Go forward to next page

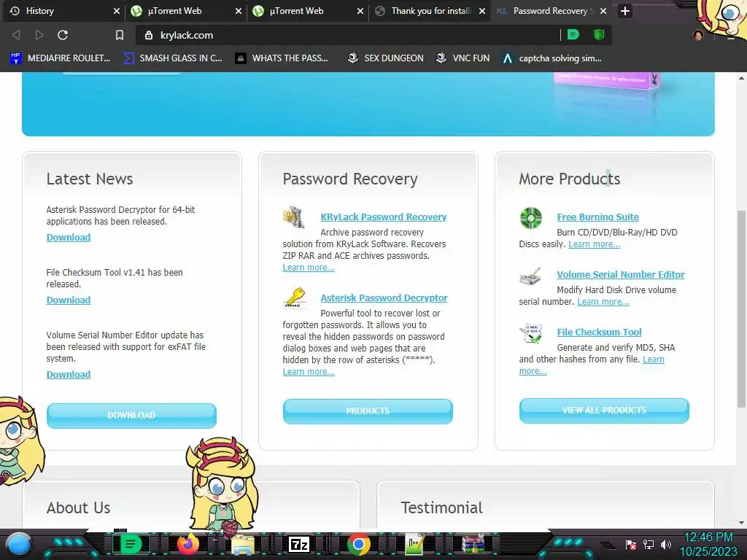click(39, 35)
